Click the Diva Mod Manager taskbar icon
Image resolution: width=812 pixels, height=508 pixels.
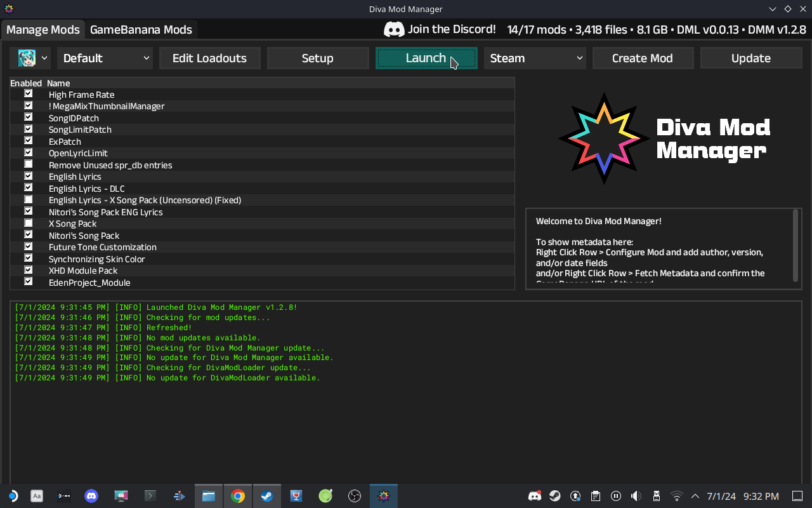click(x=384, y=496)
